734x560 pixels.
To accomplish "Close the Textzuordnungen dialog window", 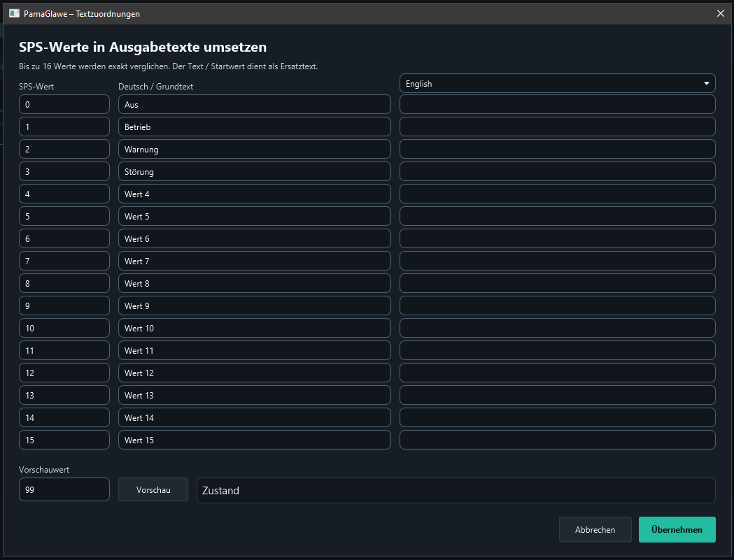I will pyautogui.click(x=721, y=13).
